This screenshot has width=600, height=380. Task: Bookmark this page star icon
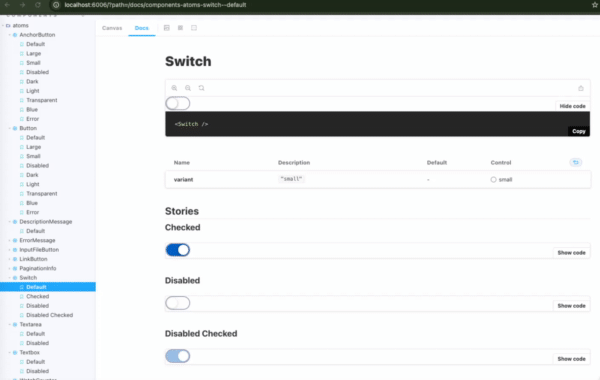tap(595, 5)
